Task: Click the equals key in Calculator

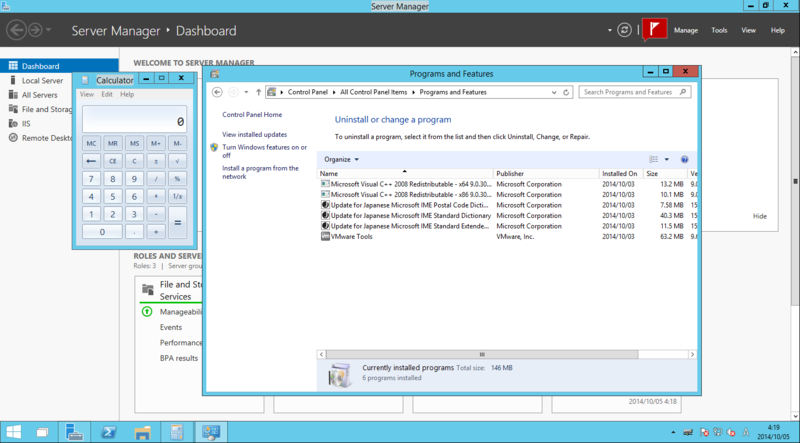Action: [x=177, y=223]
